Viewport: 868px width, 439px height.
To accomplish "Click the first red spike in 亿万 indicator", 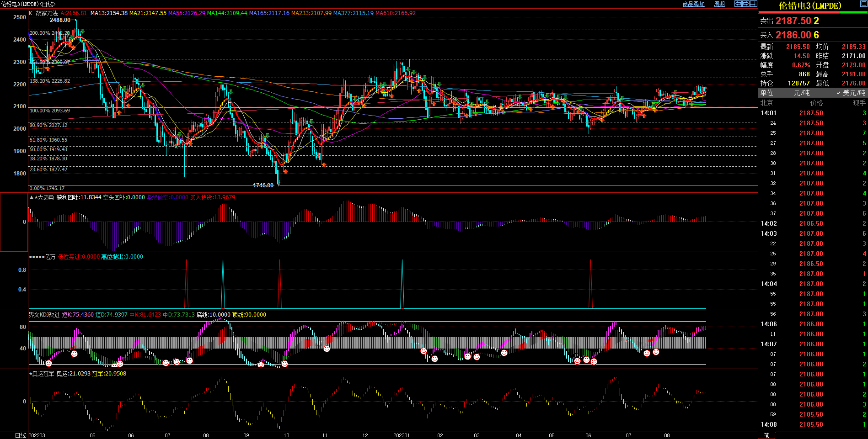I will [x=186, y=283].
